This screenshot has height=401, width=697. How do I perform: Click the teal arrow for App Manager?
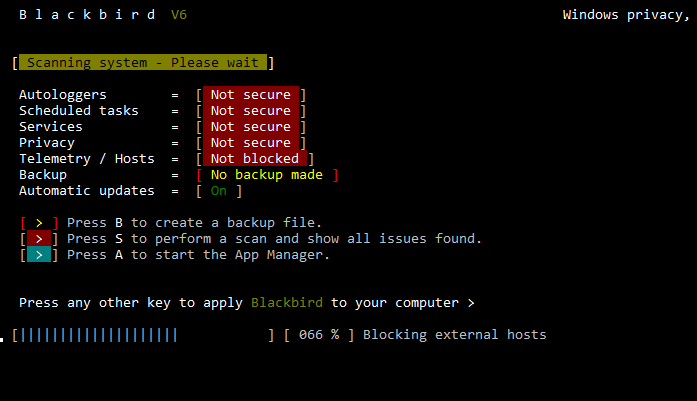[39, 255]
